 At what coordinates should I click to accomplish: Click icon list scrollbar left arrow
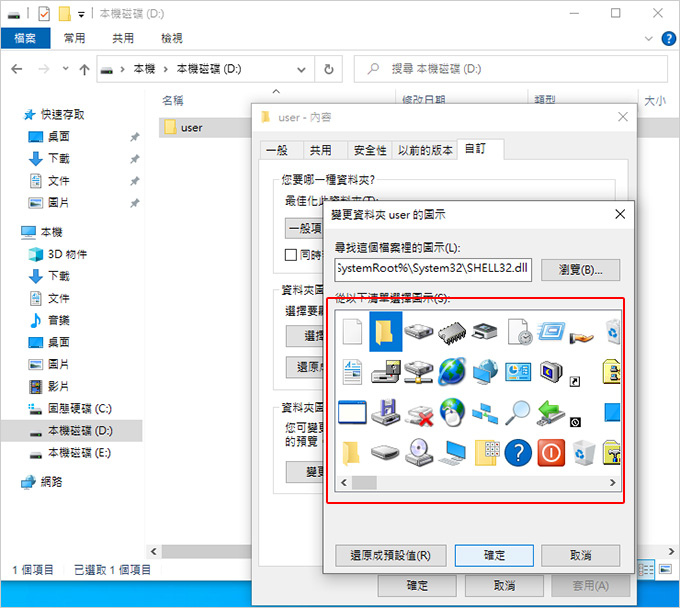point(344,483)
